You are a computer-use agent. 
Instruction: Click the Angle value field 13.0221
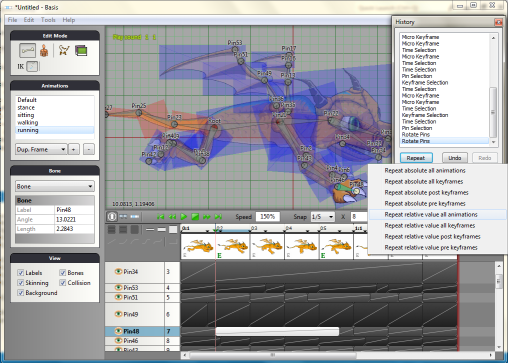(x=74, y=219)
